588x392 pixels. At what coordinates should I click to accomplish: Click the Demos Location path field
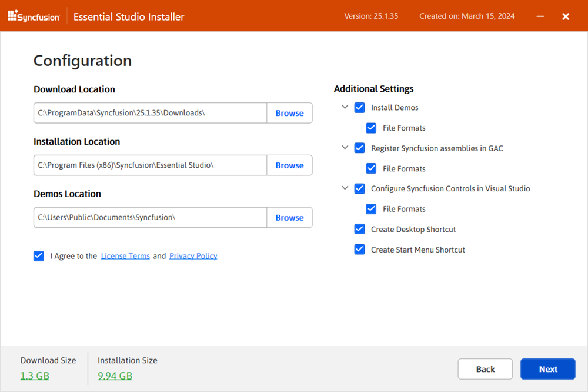[x=150, y=218]
